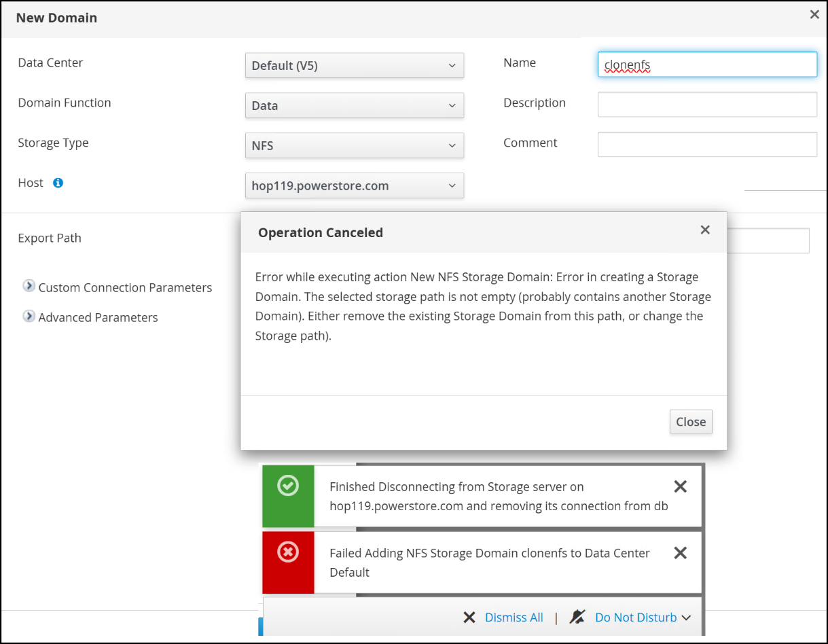Dismiss the Failed Adding NFS notification

pyautogui.click(x=680, y=553)
